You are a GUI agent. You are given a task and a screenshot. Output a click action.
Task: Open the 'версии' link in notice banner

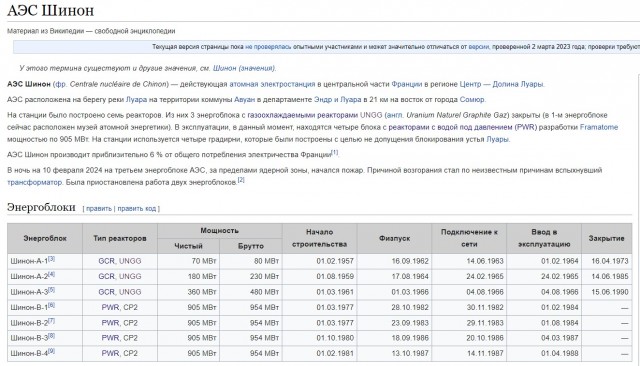click(x=478, y=47)
